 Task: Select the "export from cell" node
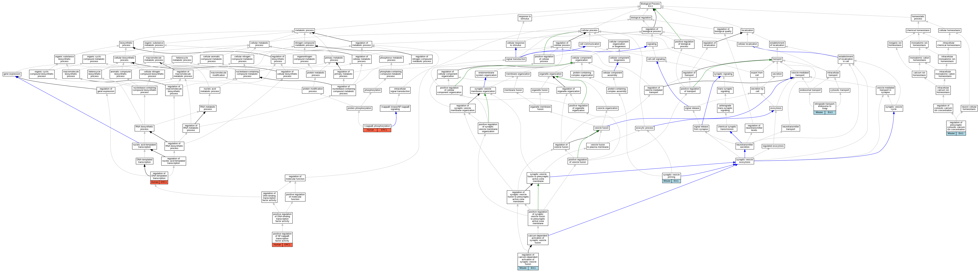click(757, 74)
